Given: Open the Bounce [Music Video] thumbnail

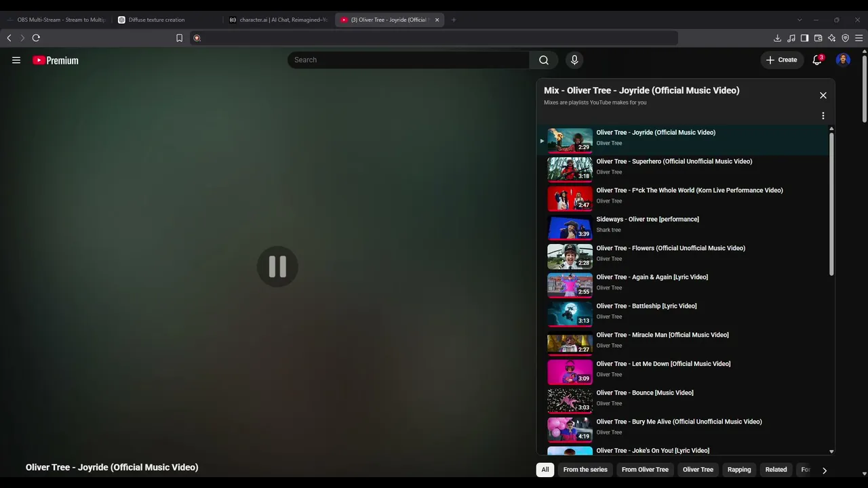Looking at the screenshot, I should tap(570, 401).
